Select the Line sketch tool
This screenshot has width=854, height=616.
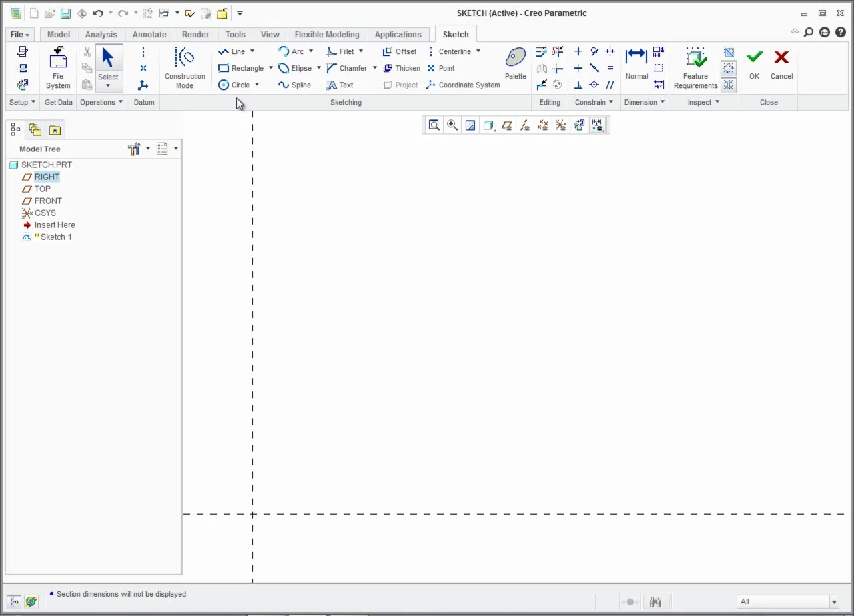tap(232, 51)
